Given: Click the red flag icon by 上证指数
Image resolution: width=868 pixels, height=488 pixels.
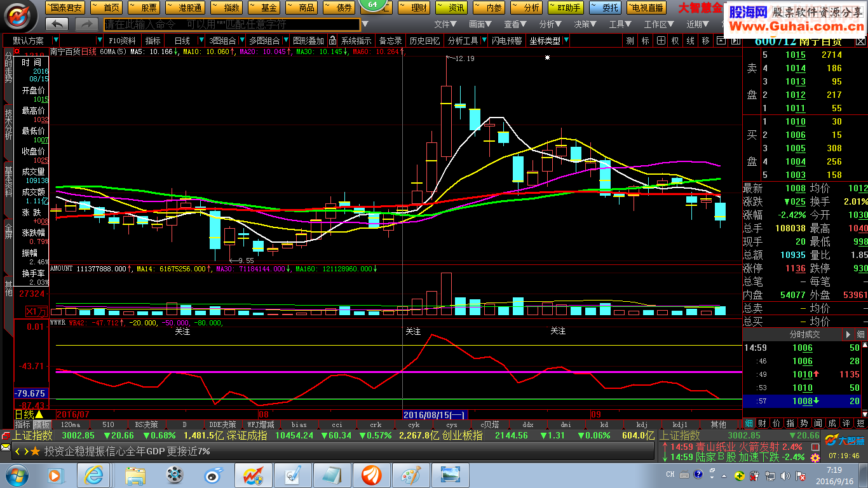Looking at the screenshot, I should click(6, 436).
